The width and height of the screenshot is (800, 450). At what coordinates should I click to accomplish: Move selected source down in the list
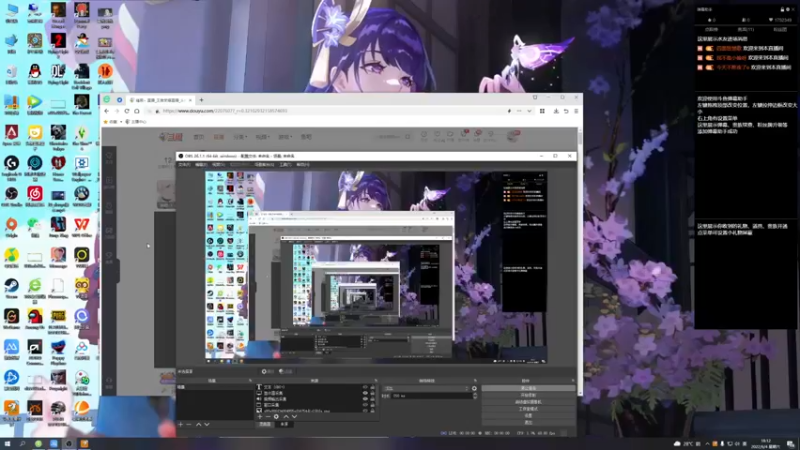point(294,417)
